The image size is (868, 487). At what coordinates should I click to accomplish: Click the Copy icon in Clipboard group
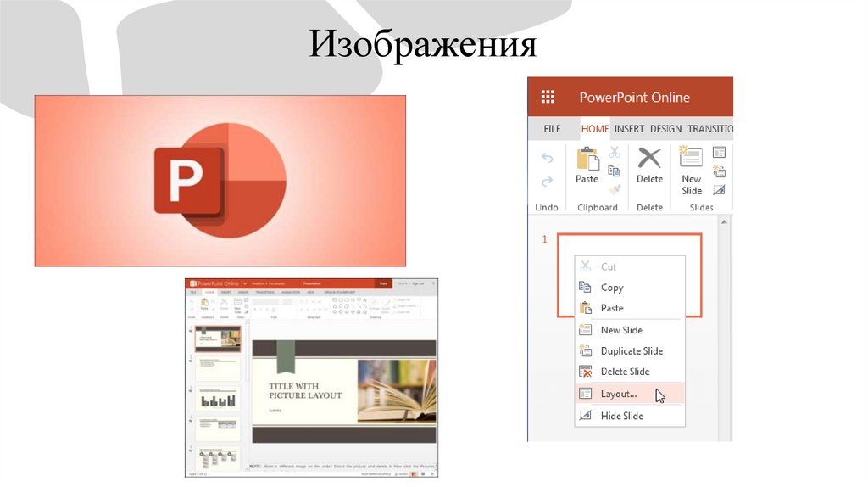coord(614,171)
